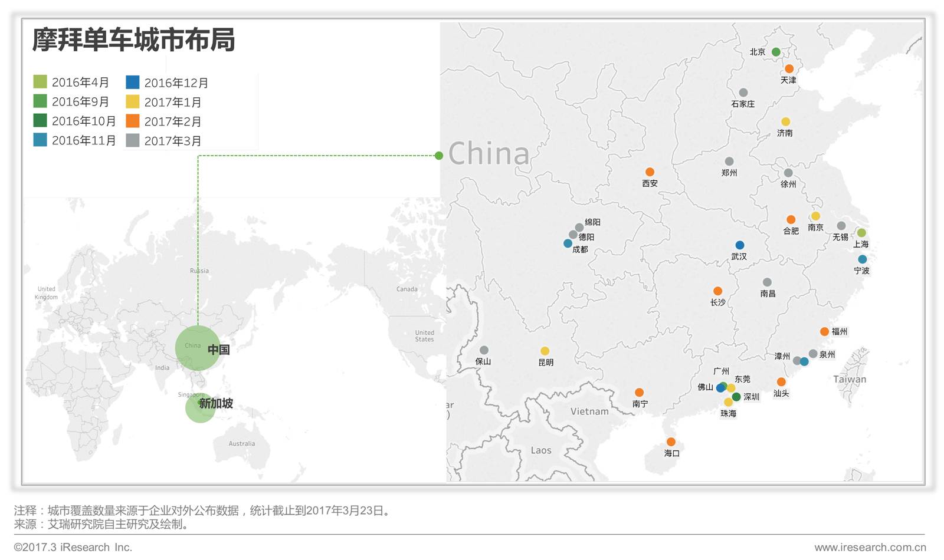
Task: Select the 2017年1月 legend color swatch
Action: pos(133,101)
